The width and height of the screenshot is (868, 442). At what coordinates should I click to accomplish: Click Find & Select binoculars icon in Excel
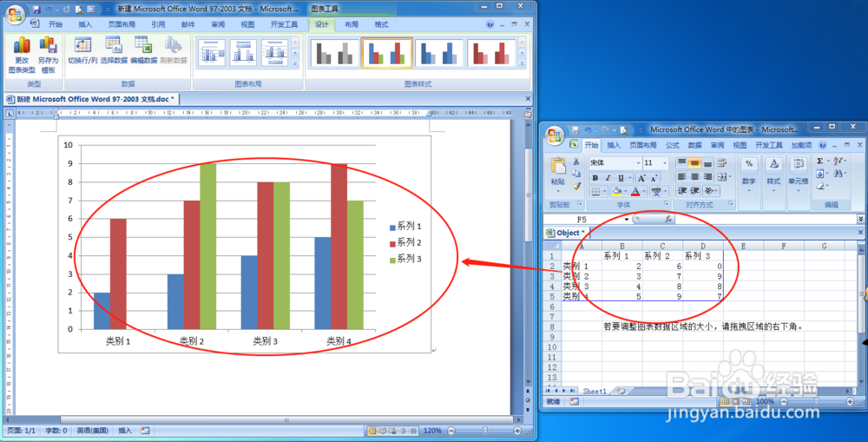point(838,174)
